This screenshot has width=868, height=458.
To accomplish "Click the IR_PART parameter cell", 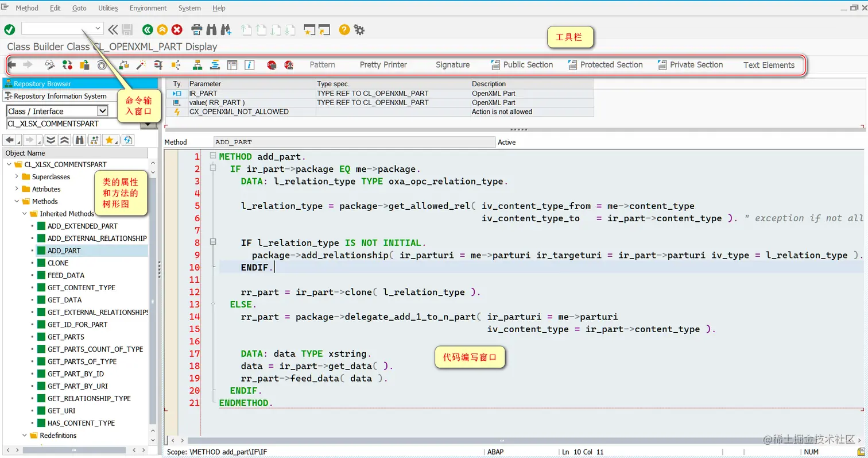I will click(251, 93).
